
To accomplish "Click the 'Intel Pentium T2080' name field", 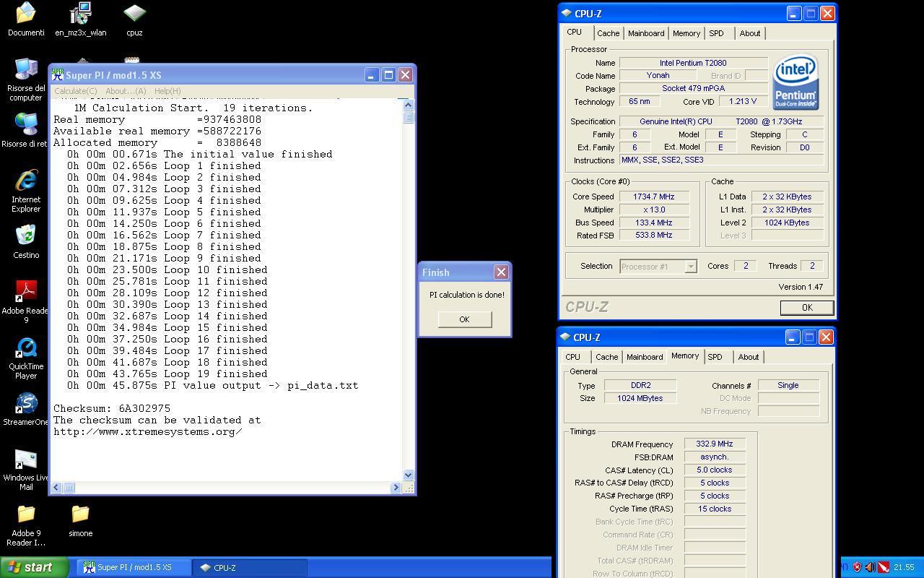I will point(693,63).
